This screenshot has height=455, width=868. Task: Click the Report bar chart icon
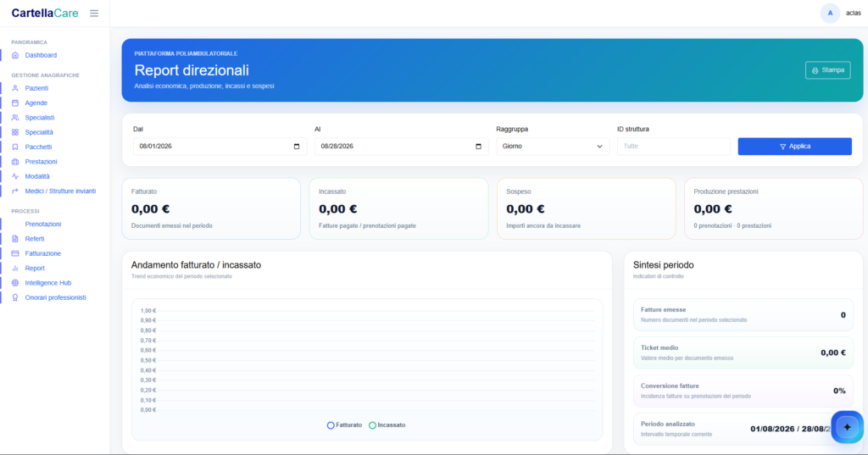(15, 268)
